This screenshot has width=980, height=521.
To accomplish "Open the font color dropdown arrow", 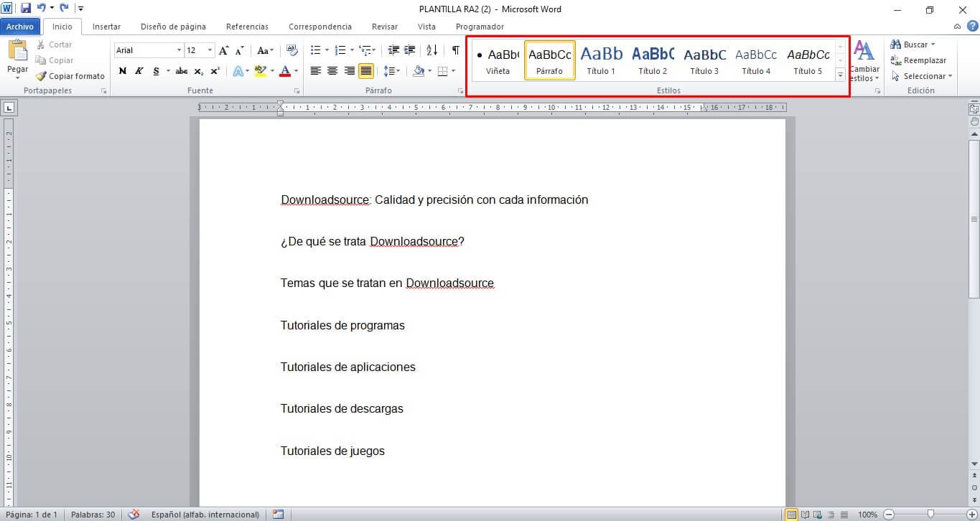I will (297, 71).
